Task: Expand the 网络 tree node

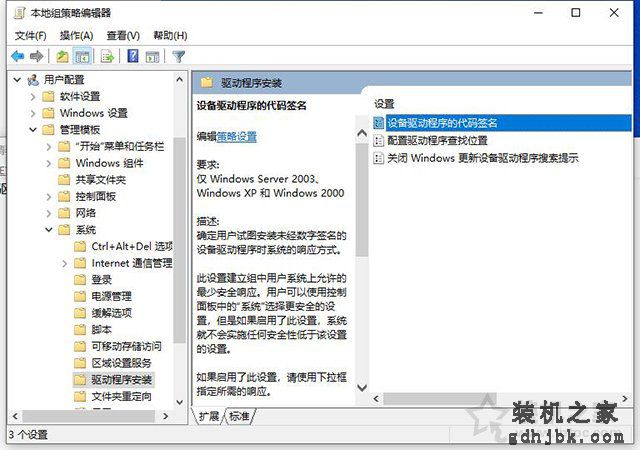Action: click(x=49, y=213)
